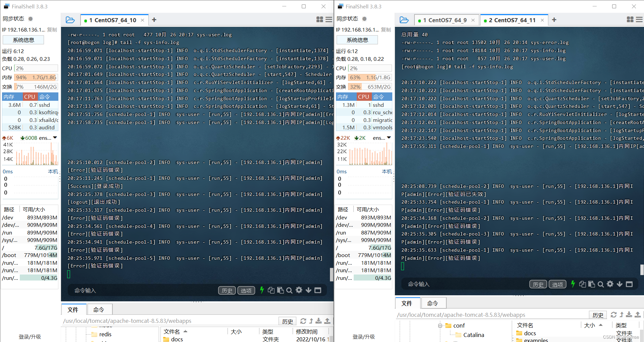
Task: Open the terminal search magnifier icon
Action: (289, 290)
